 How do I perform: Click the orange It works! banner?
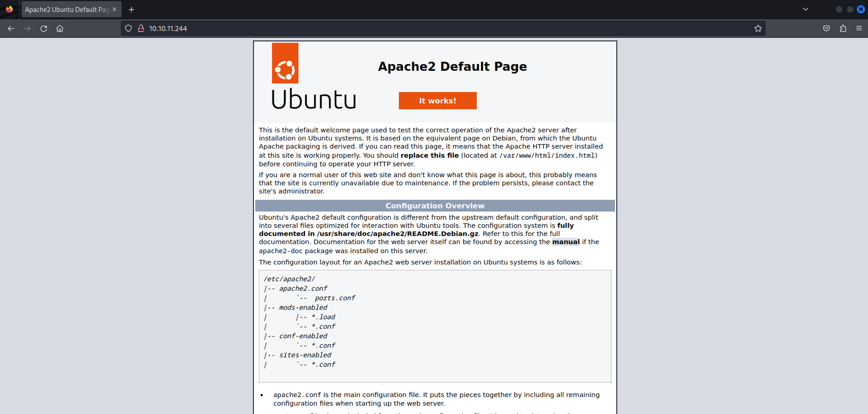tap(437, 101)
